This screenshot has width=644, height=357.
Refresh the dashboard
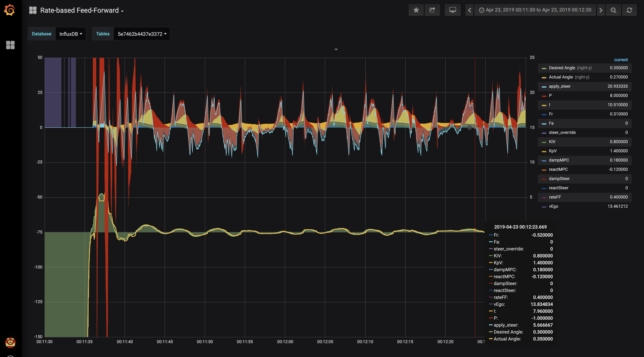coord(629,10)
